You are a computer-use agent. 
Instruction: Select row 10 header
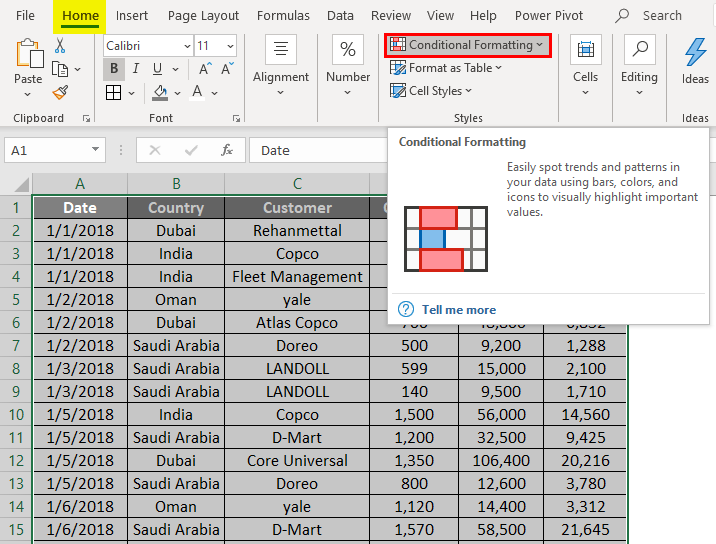click(x=16, y=415)
